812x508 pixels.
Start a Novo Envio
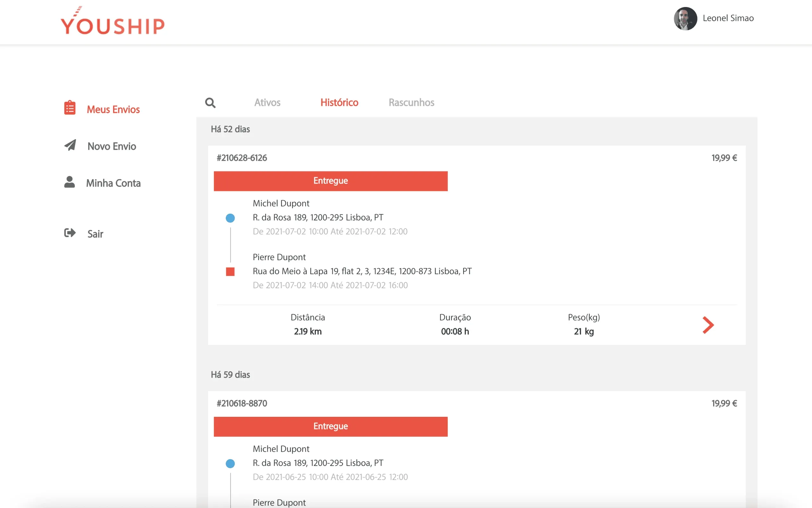pos(112,146)
